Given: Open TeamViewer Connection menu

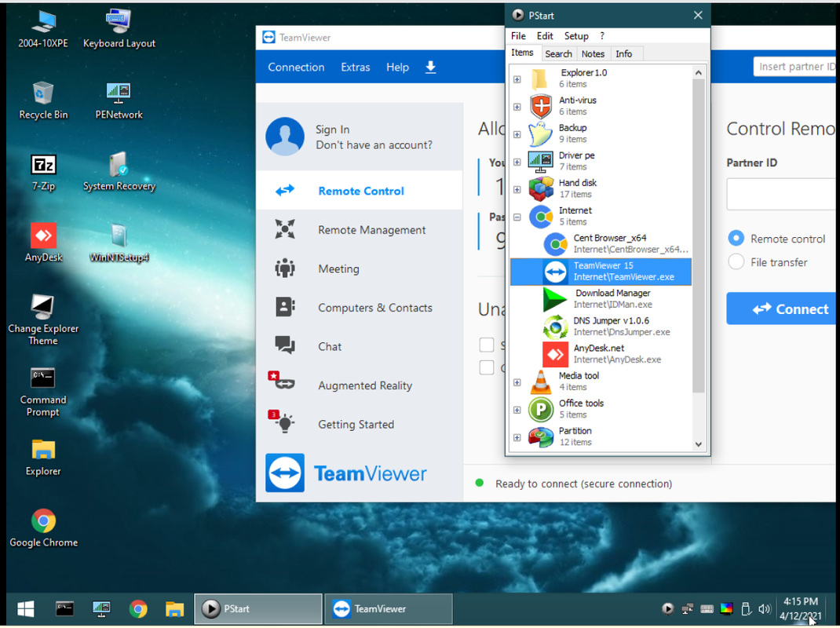Looking at the screenshot, I should (x=296, y=67).
